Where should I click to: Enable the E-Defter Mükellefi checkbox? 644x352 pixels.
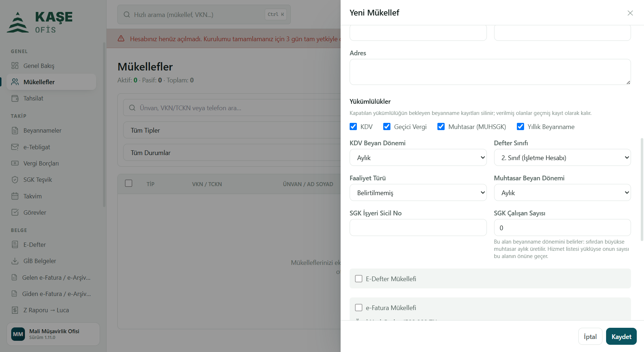(359, 279)
